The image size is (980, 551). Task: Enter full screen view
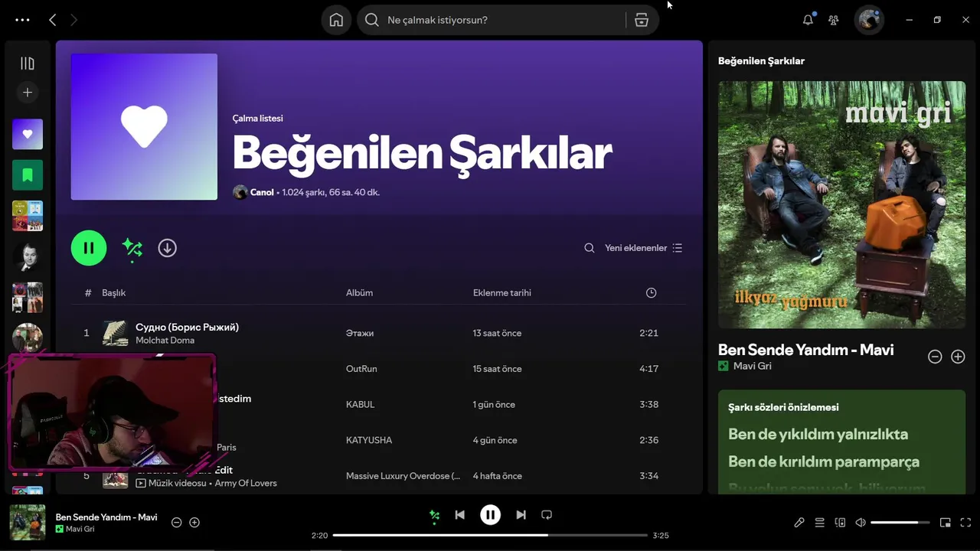pyautogui.click(x=965, y=523)
